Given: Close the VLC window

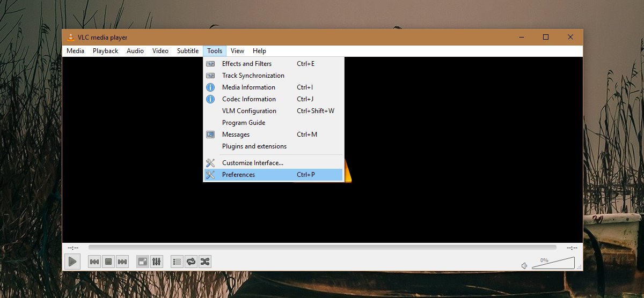Looking at the screenshot, I should coord(570,37).
